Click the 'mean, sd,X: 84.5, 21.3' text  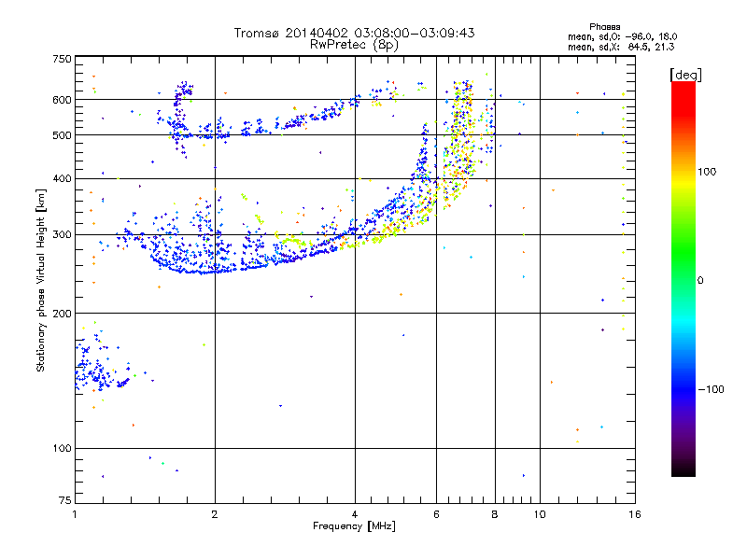[621, 47]
